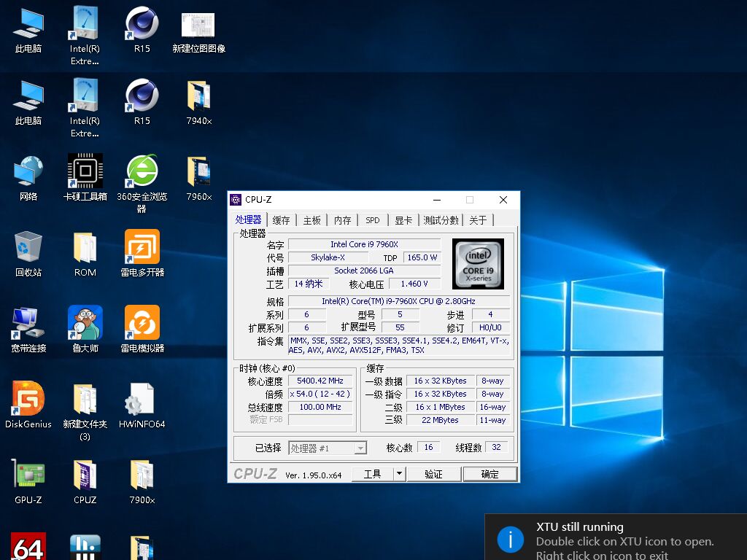Confirm with the 确定 button
This screenshot has width=747, height=560.
pos(489,474)
